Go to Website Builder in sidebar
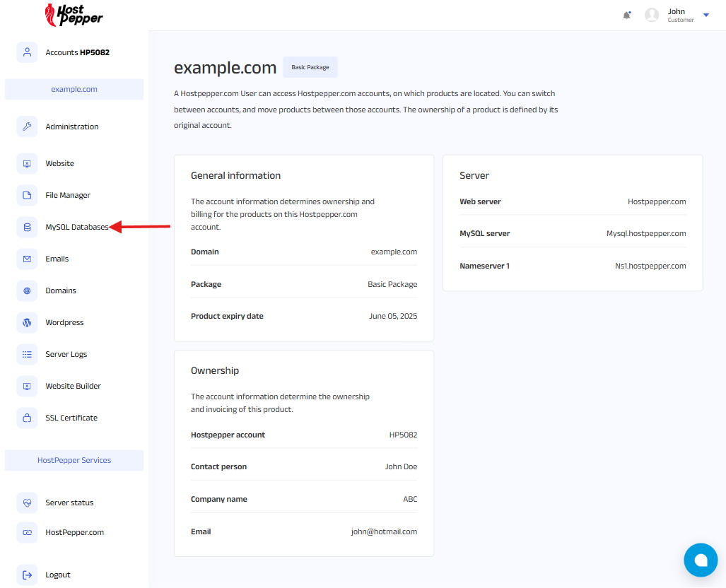The width and height of the screenshot is (726, 588). pos(73,386)
